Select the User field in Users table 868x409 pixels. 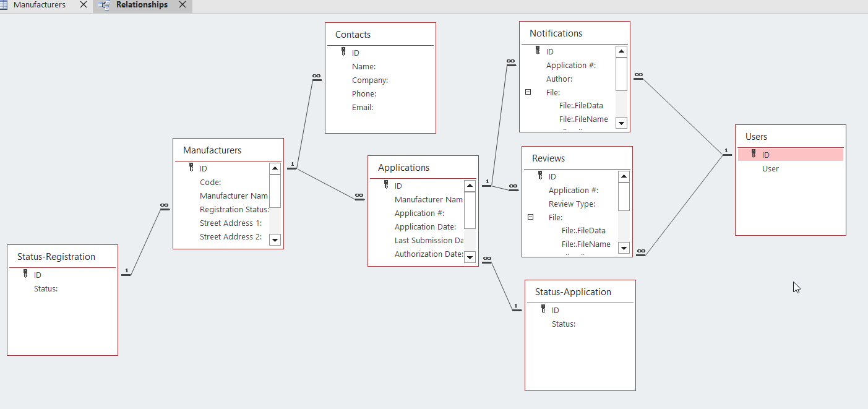pyautogui.click(x=770, y=169)
